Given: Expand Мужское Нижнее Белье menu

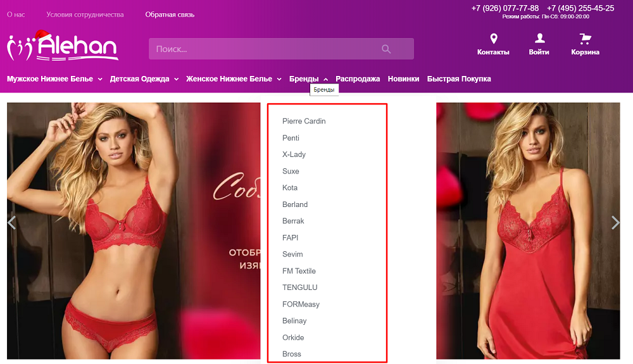Looking at the screenshot, I should click(x=54, y=78).
